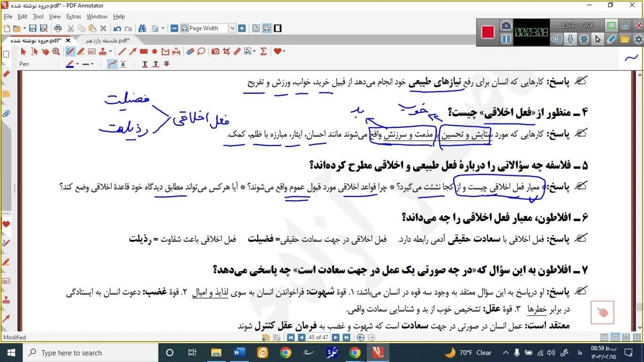The height and width of the screenshot is (362, 644).
Task: Select the Eraser tool
Action: click(x=190, y=51)
